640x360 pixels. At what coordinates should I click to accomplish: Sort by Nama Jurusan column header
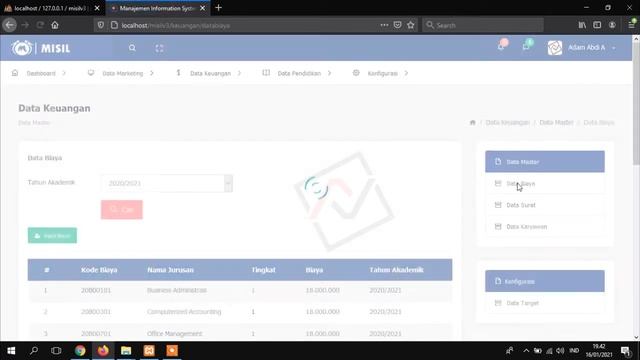171,270
